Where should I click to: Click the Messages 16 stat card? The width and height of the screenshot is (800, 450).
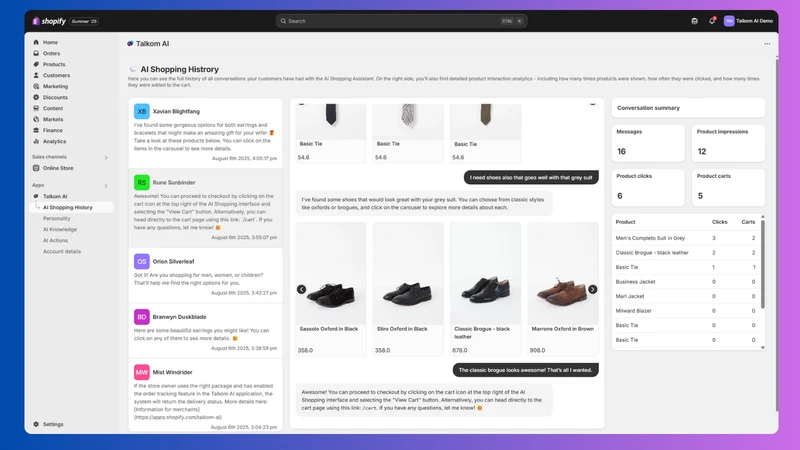648,143
